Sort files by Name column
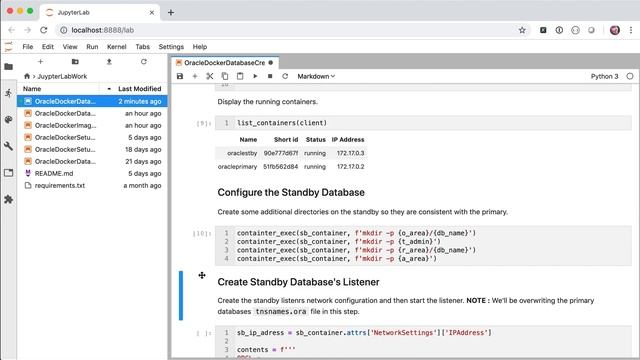Screen dimensions: 640x360 coord(32,89)
